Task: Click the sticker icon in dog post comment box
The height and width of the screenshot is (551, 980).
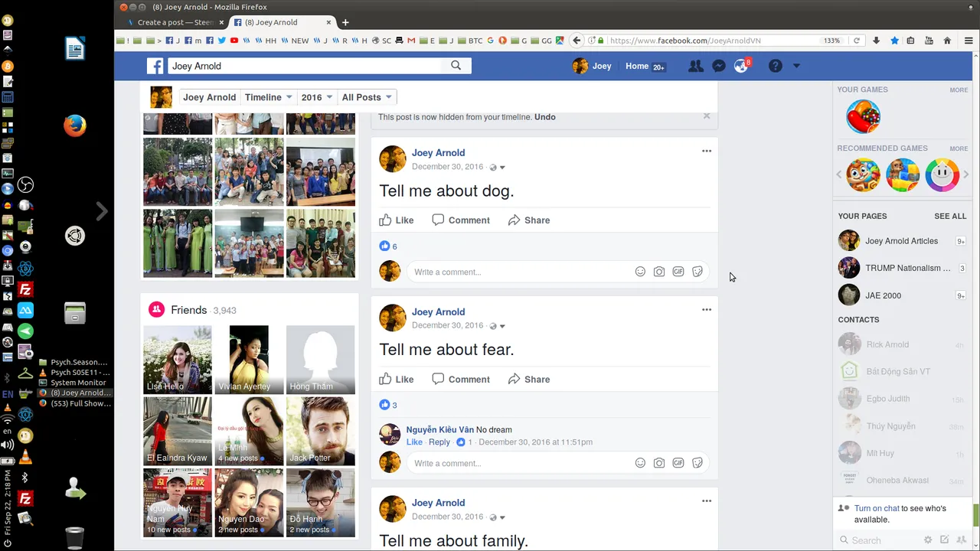Action: (697, 272)
